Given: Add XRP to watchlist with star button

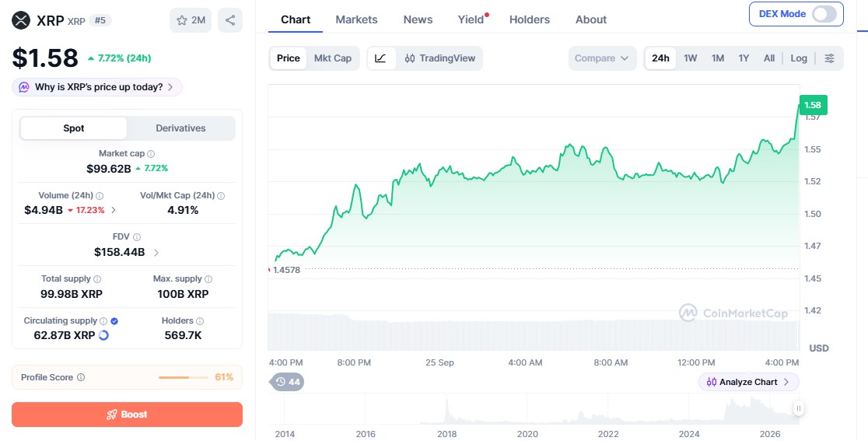Looking at the screenshot, I should pos(191,20).
